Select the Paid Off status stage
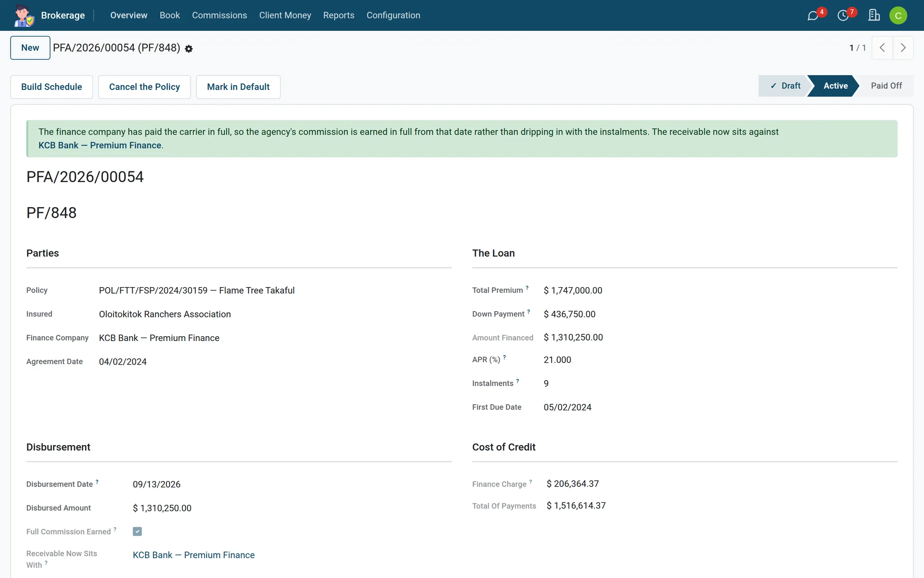The image size is (924, 578). click(x=886, y=86)
